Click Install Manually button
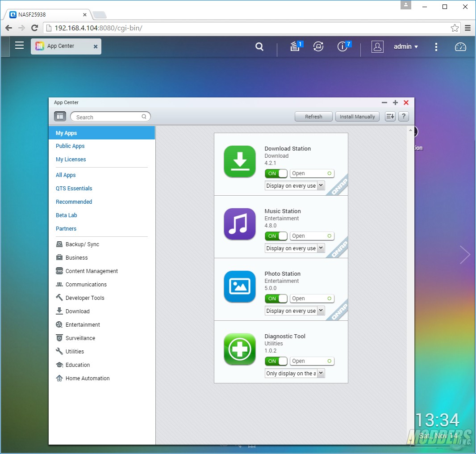 (x=357, y=116)
